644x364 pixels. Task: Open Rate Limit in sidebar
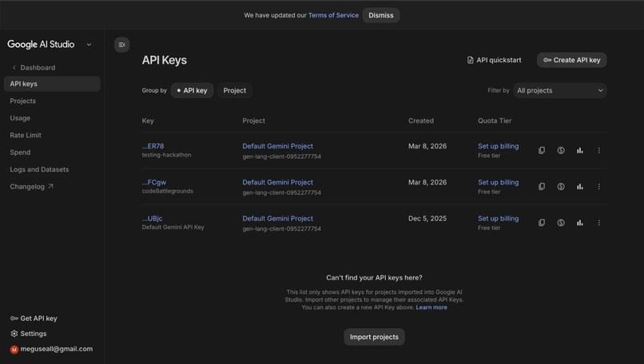click(26, 135)
